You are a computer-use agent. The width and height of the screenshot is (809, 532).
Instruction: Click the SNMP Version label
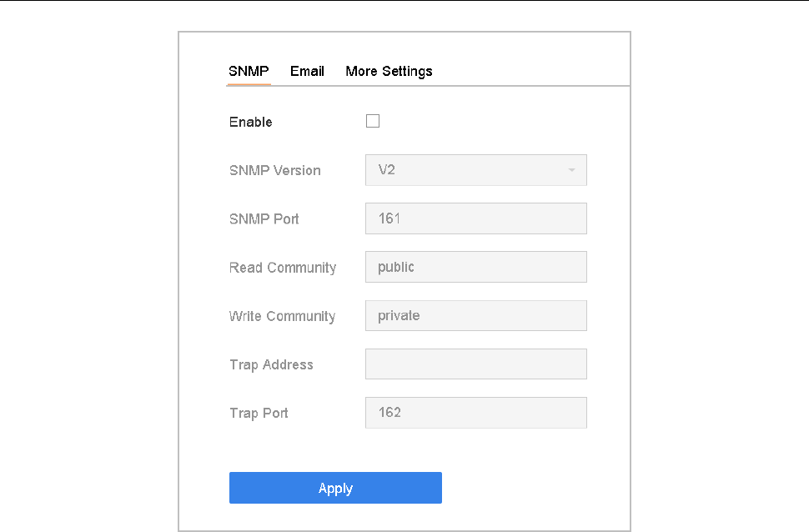coord(274,171)
